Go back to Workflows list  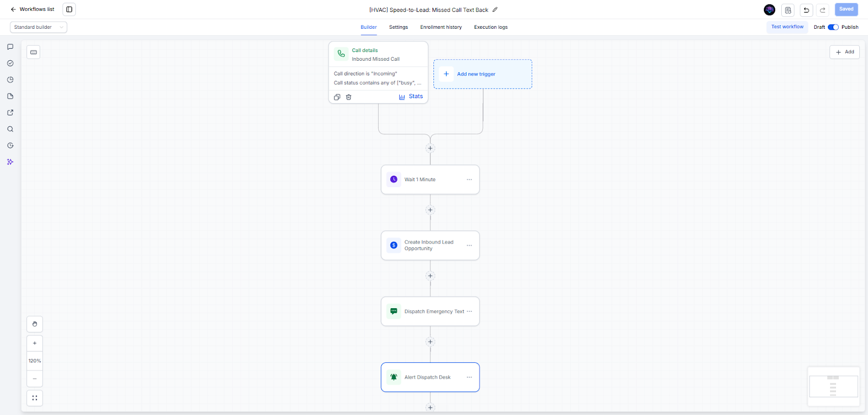click(x=33, y=9)
